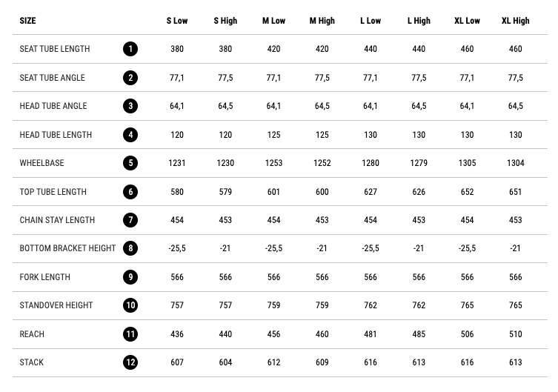The width and height of the screenshot is (558, 392).
Task: Click the M High column header
Action: point(322,21)
